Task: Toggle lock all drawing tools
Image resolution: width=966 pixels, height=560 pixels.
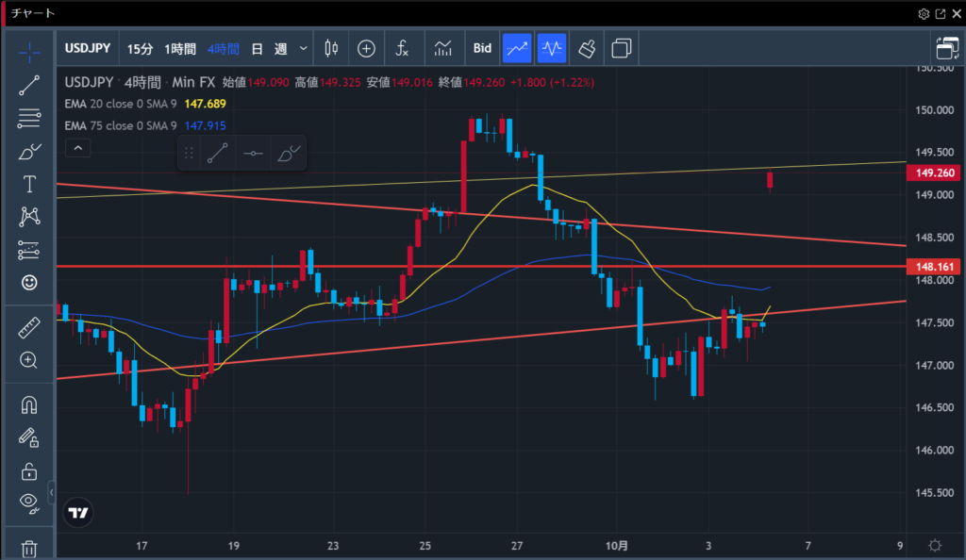Action: [29, 470]
